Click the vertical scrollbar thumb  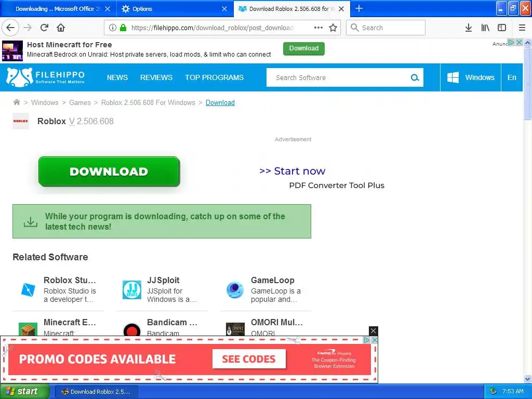[x=527, y=84]
